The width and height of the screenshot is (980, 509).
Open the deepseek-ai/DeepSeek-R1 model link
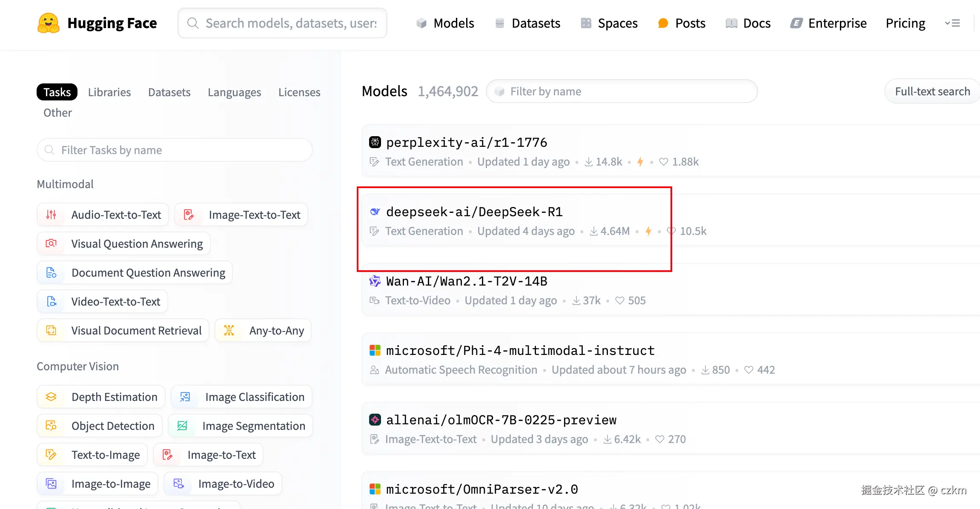point(474,212)
